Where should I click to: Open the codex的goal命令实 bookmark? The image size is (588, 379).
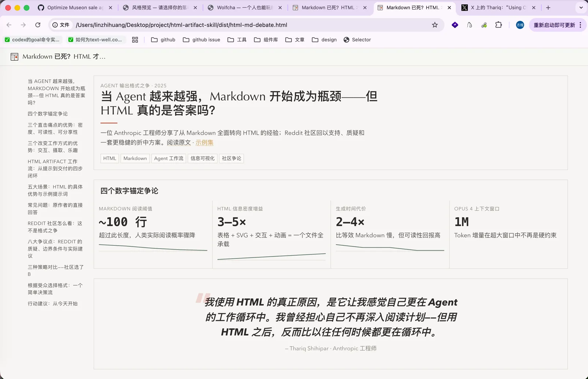coord(32,40)
